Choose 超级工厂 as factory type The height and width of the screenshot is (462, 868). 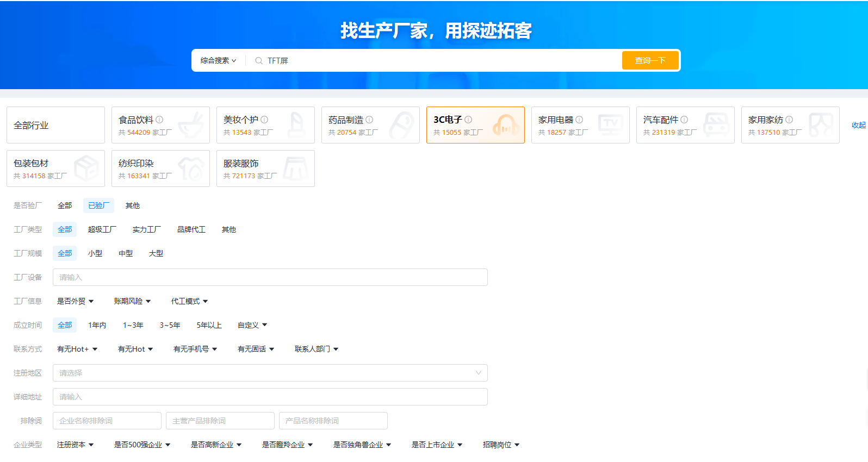(x=102, y=229)
